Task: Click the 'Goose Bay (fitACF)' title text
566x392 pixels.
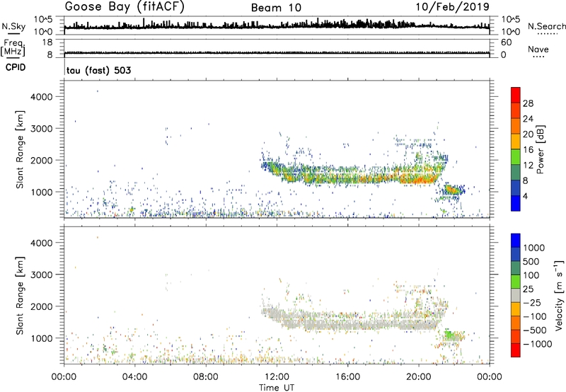Action: click(x=125, y=7)
